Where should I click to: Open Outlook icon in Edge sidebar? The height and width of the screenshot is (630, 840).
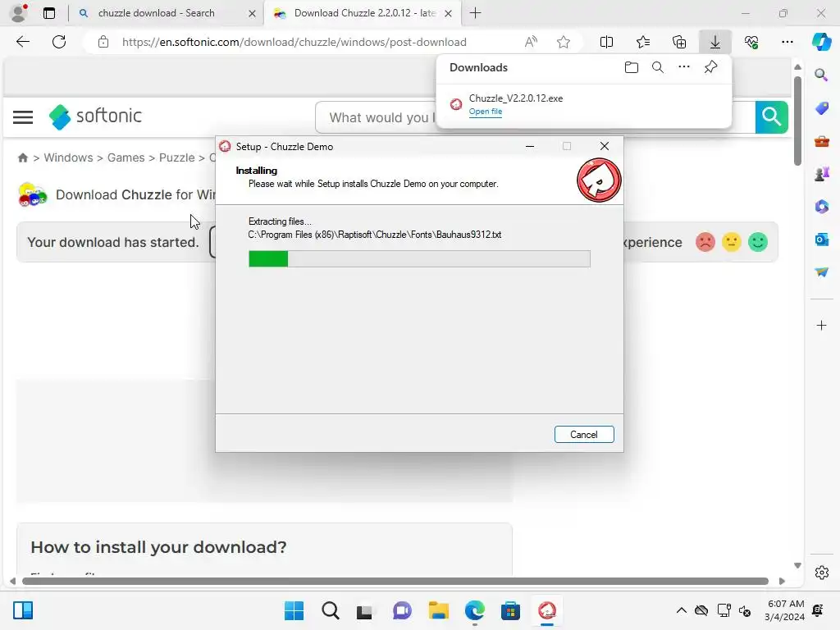(821, 239)
